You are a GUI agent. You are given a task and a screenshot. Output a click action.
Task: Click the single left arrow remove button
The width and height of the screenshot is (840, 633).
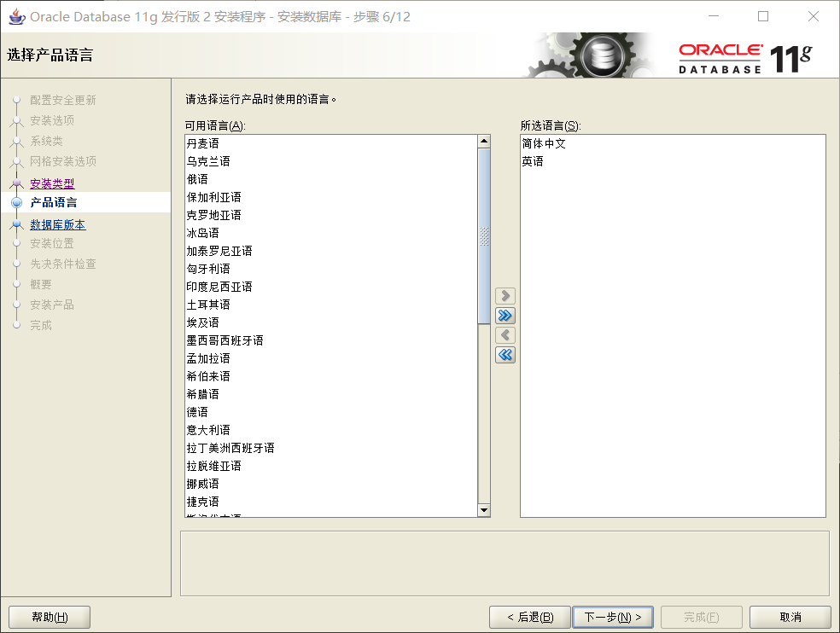coord(505,335)
